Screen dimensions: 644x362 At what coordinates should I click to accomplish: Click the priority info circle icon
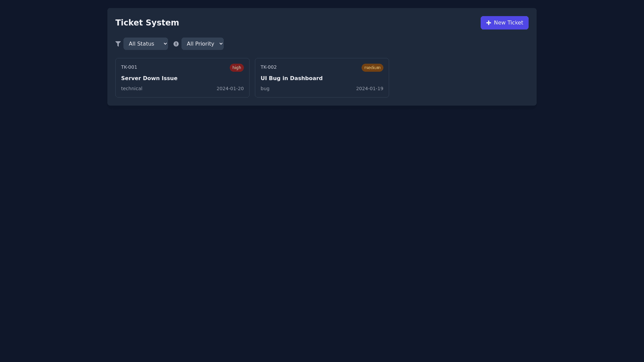176,44
